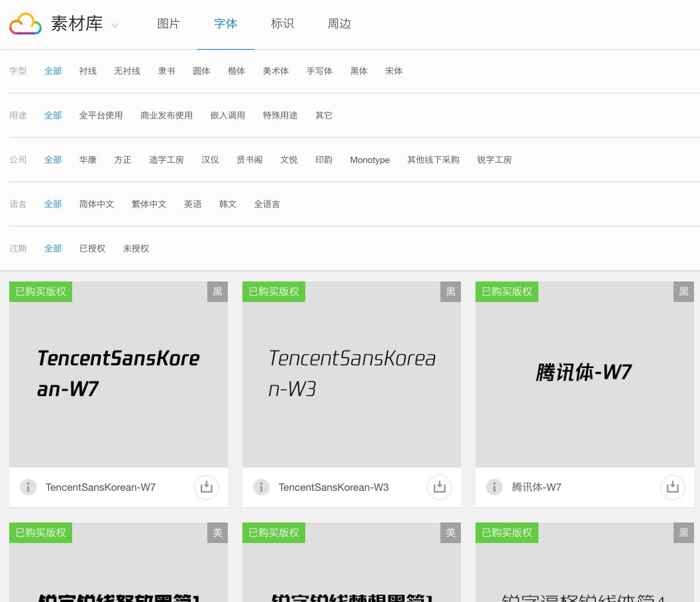Select 其他线下采购 company filter
This screenshot has height=602, width=700.
pyautogui.click(x=433, y=160)
